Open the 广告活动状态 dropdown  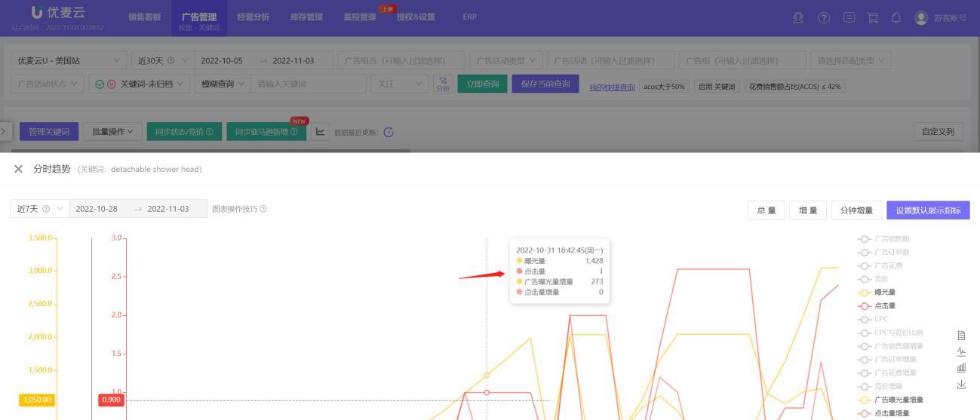click(x=48, y=84)
